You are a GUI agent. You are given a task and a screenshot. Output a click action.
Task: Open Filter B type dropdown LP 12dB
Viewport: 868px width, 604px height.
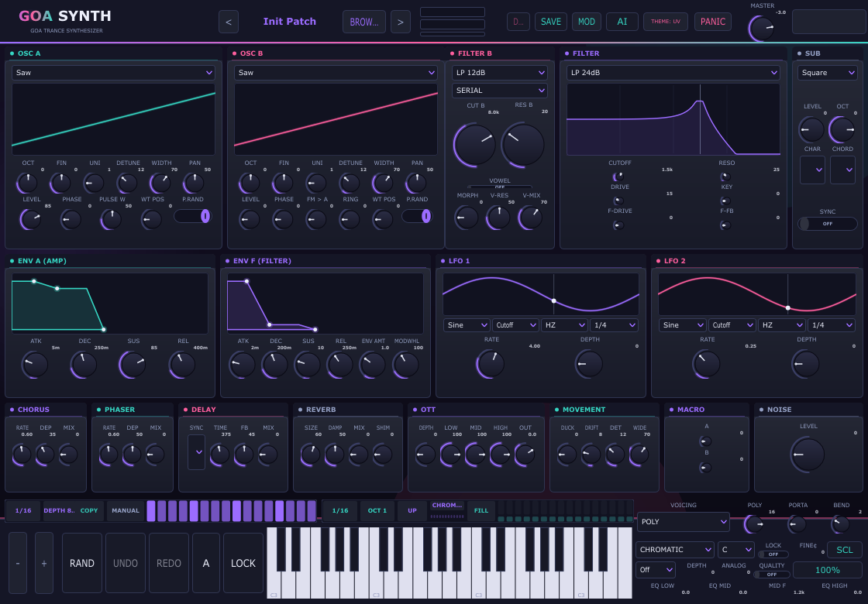500,73
